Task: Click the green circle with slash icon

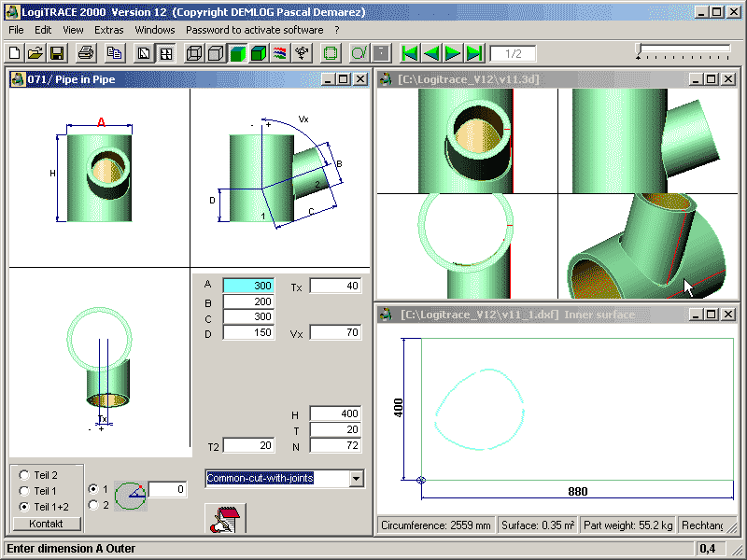Action: click(359, 53)
